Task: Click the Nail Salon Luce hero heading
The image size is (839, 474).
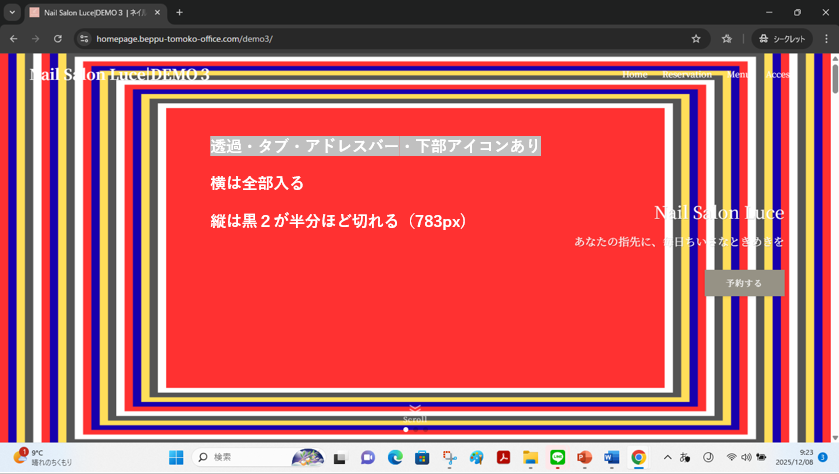Action: pos(719,213)
